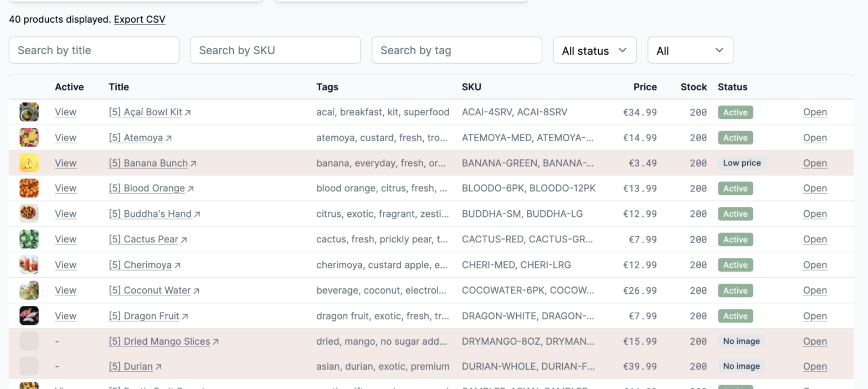Screen dimensions: 868x389
Task: View the Coconut Water active listing
Action: (x=65, y=291)
